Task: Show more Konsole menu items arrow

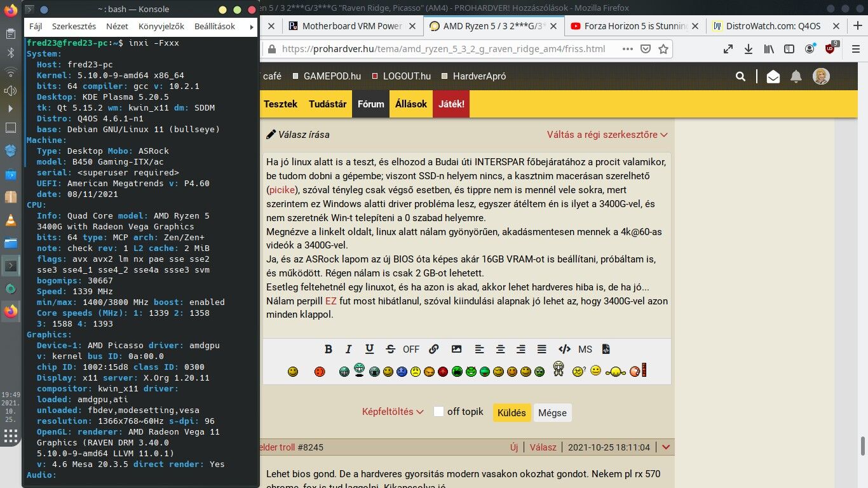Action: pos(252,27)
